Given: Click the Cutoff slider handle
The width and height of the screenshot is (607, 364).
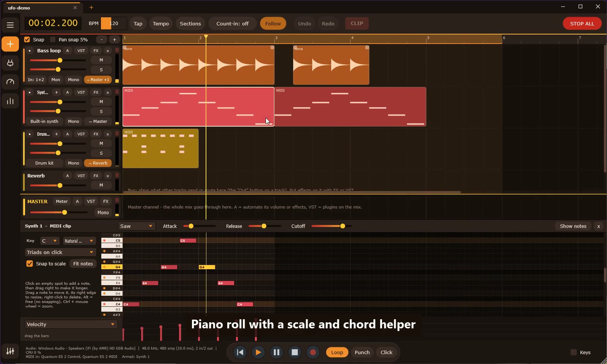Looking at the screenshot, I should click(343, 226).
